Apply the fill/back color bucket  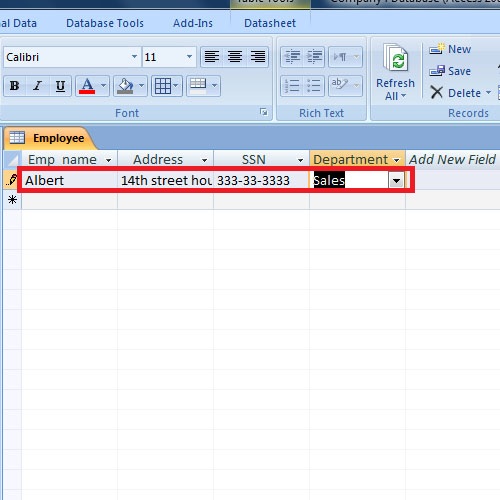point(125,86)
